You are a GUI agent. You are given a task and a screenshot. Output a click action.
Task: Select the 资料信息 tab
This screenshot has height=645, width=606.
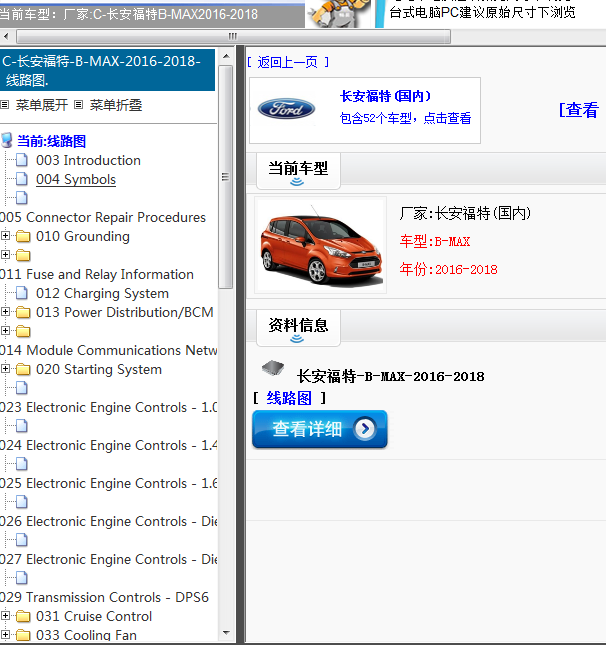(x=298, y=328)
